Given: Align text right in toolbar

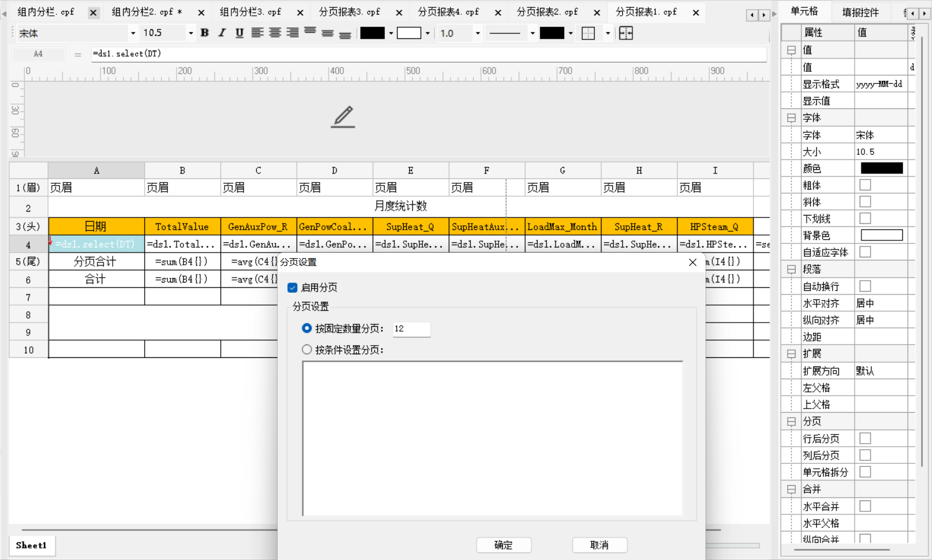Looking at the screenshot, I should 293,33.
